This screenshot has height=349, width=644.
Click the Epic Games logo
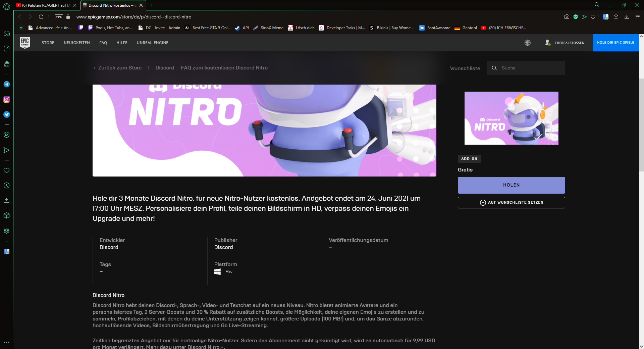[25, 43]
